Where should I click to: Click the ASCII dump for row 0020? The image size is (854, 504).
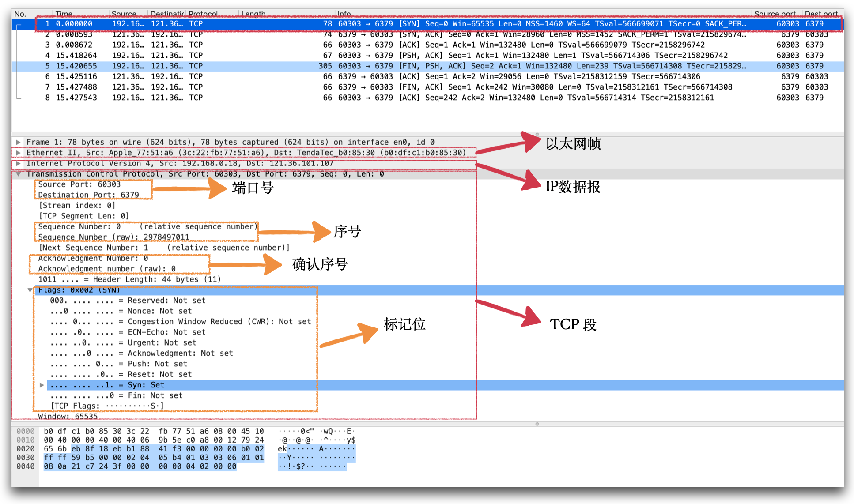tap(316, 449)
